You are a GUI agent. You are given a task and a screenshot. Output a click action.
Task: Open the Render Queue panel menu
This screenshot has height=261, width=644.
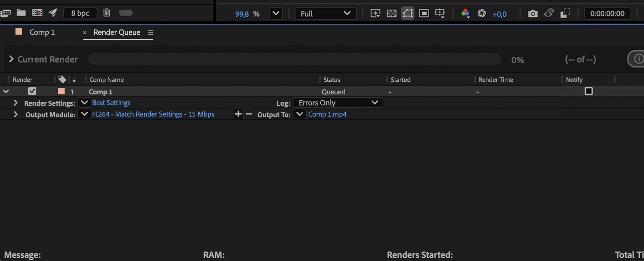pyautogui.click(x=151, y=32)
